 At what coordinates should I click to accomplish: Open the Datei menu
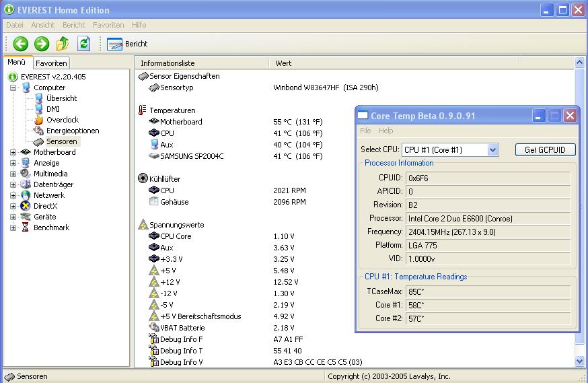(15, 25)
